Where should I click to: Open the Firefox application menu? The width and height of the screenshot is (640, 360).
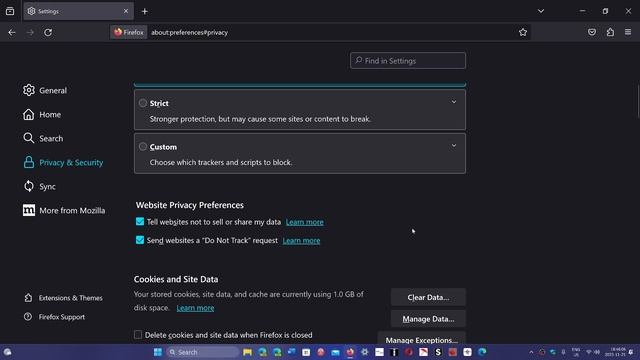628,32
